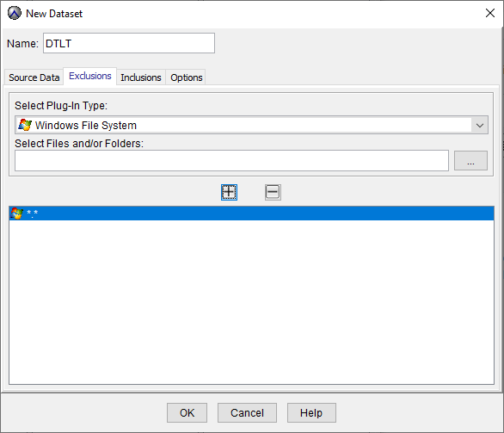This screenshot has height=433, width=504.
Task: Click the OK button
Action: (187, 412)
